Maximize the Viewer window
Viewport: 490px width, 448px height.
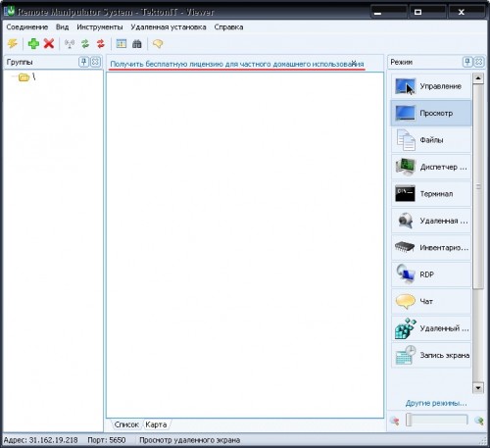click(x=427, y=12)
